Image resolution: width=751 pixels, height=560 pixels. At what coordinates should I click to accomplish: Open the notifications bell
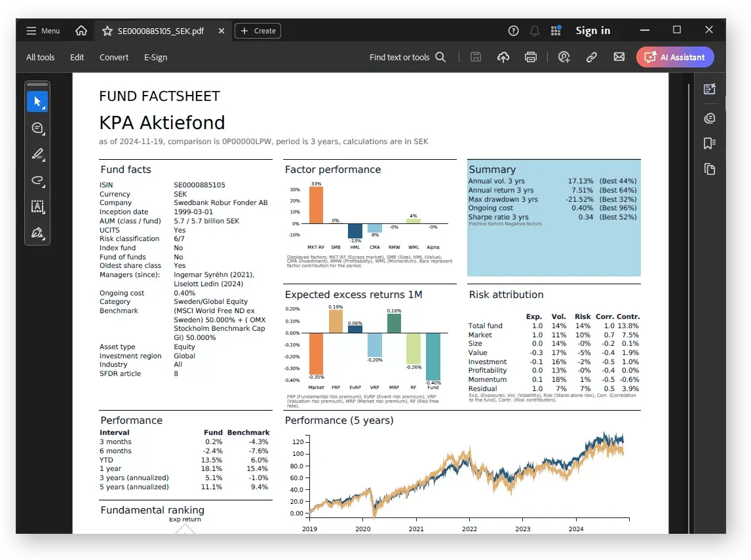click(x=535, y=31)
